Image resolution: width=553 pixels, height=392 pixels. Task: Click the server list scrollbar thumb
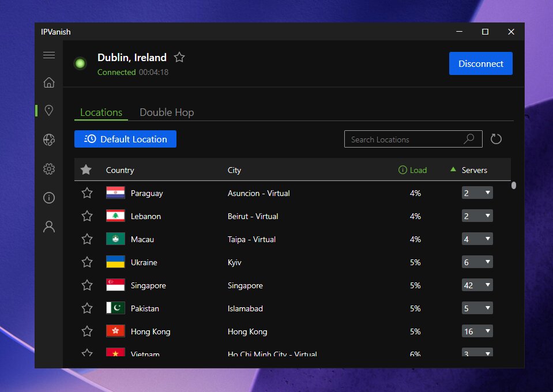pyautogui.click(x=513, y=186)
